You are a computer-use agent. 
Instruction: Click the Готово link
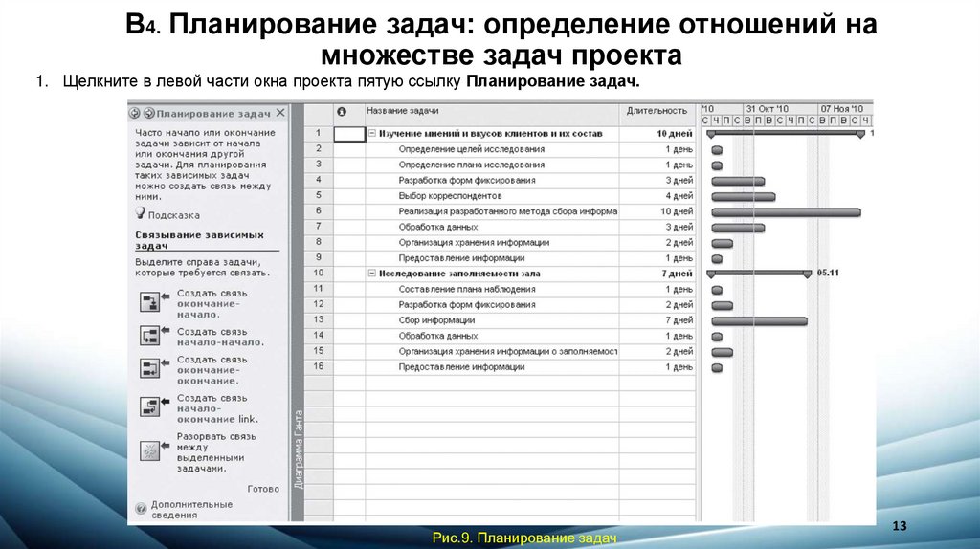tap(263, 489)
